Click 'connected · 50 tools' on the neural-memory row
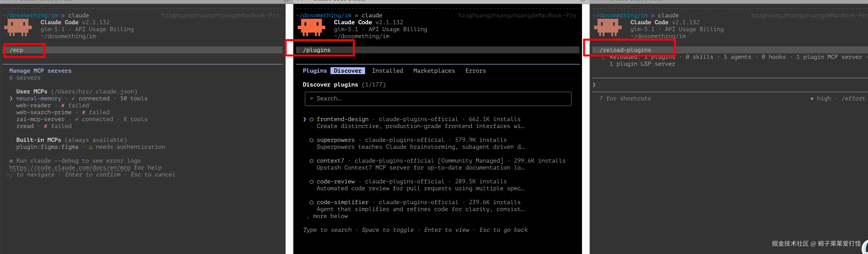Viewport: 868px width, 254px height. tap(113, 99)
